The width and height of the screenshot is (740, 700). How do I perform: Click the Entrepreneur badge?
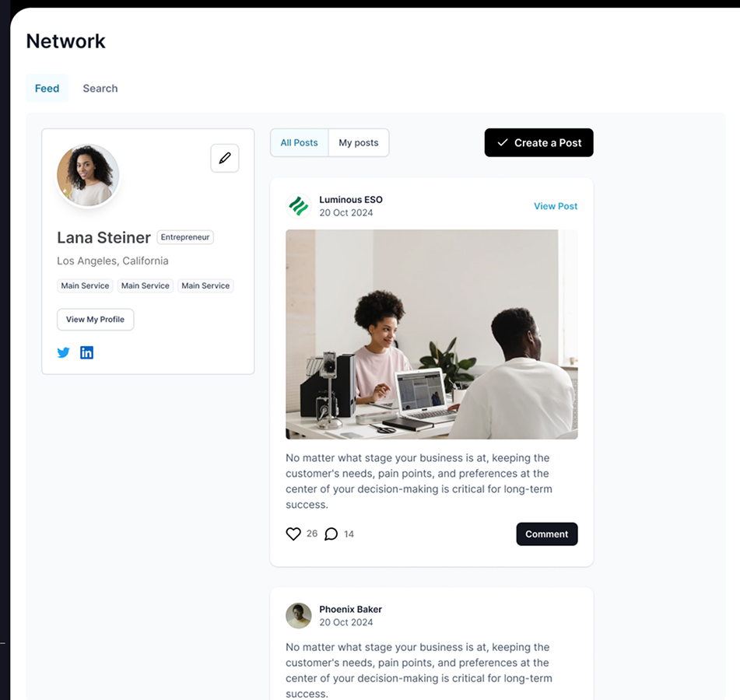[x=185, y=237]
